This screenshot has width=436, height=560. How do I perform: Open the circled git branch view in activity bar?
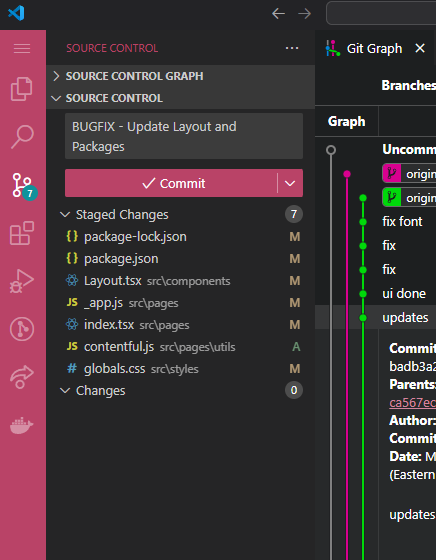click(22, 329)
